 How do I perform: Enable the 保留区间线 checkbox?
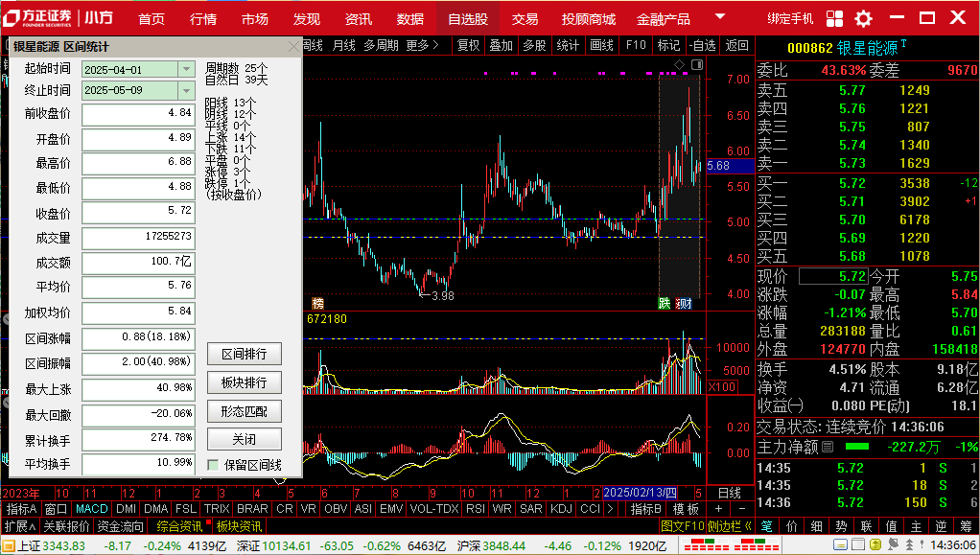(213, 464)
